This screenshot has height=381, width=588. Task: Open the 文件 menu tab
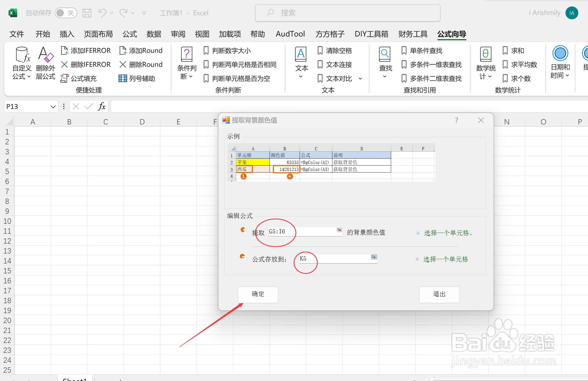click(17, 34)
